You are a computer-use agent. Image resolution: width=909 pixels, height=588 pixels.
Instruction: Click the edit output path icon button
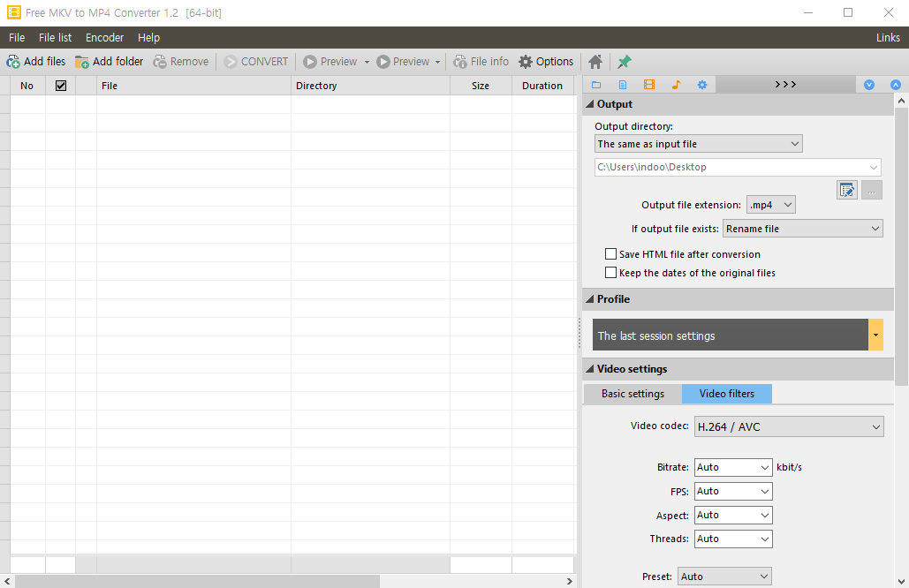coord(847,190)
